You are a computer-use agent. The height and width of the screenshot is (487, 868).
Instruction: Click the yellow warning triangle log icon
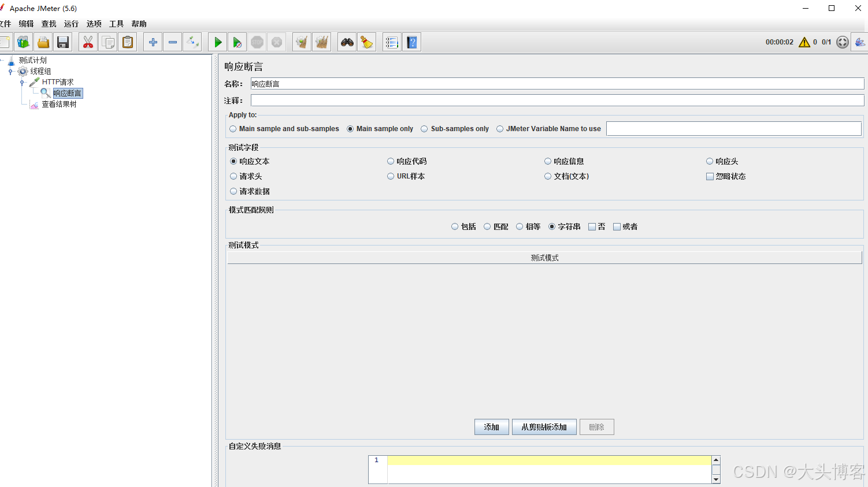[804, 42]
